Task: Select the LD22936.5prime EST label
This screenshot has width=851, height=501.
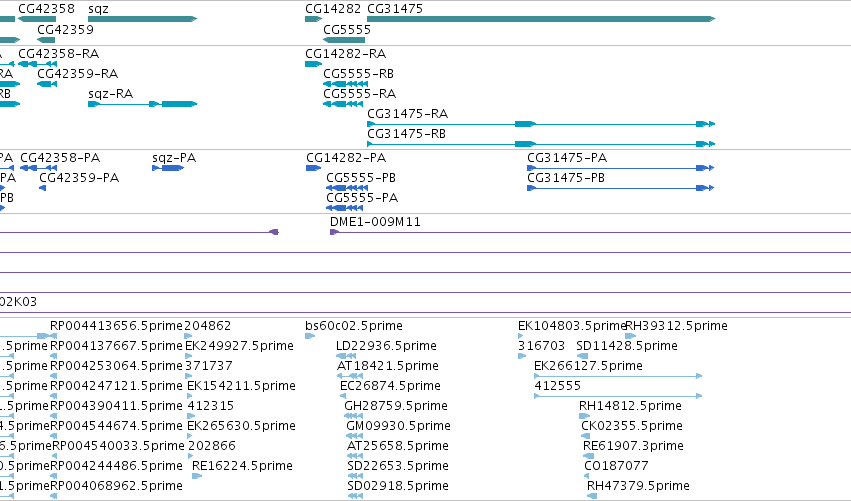Action: point(386,346)
